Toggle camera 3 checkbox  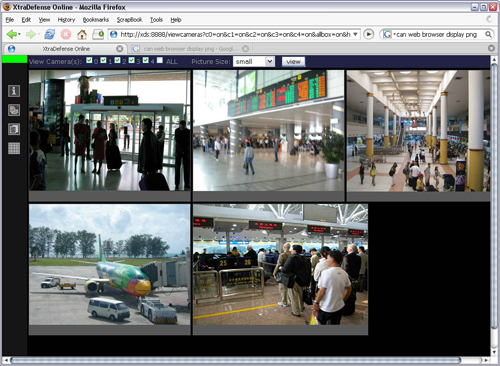click(131, 60)
